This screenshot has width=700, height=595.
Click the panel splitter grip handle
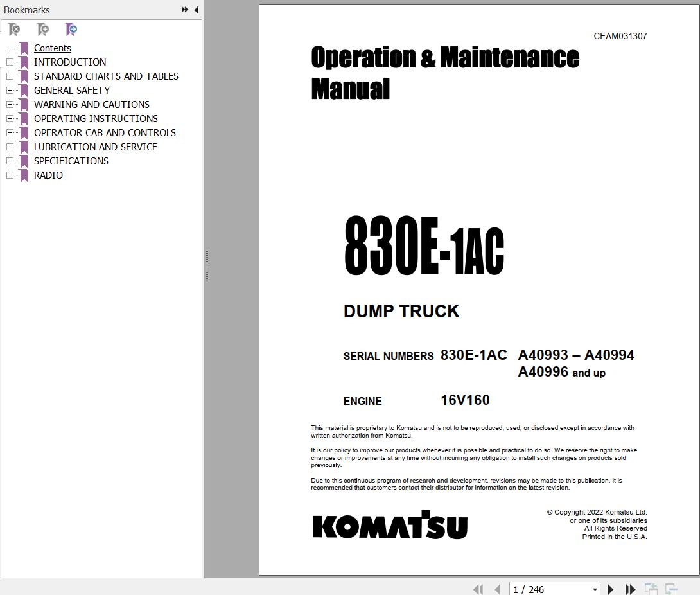207,265
